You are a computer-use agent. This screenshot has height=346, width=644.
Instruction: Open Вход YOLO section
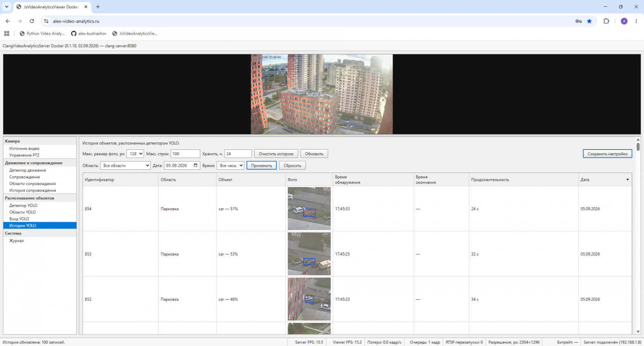click(19, 219)
